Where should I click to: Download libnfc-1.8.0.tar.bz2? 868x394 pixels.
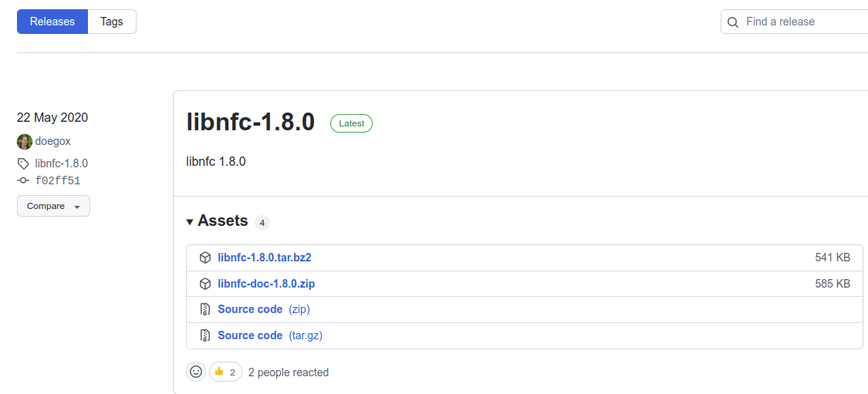pos(265,258)
